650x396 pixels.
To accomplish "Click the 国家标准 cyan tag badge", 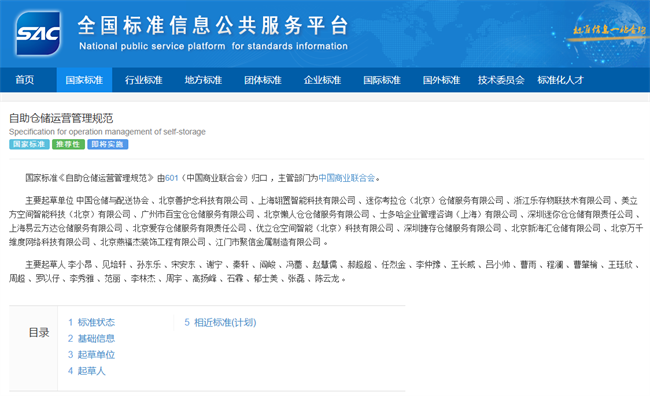I will click(x=29, y=144).
